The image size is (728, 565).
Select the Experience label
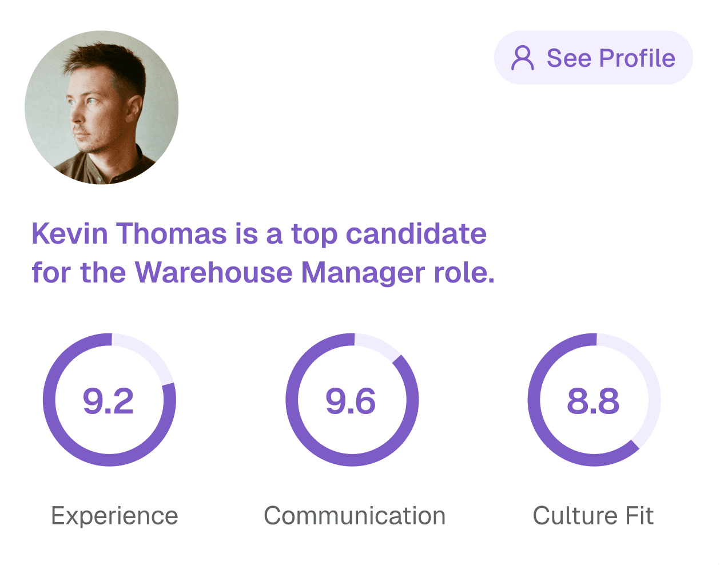pyautogui.click(x=114, y=516)
